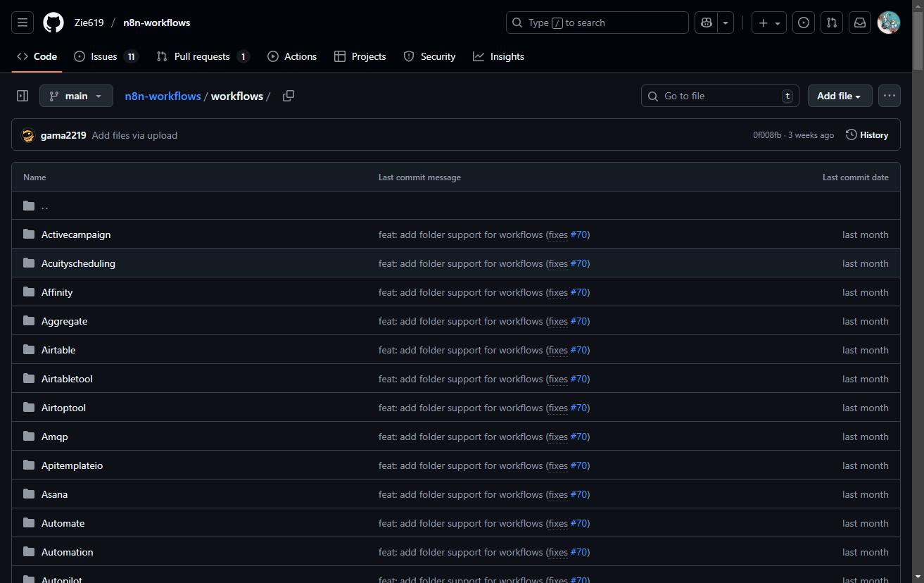
Task: Switch to the Issues tab
Action: [106, 56]
